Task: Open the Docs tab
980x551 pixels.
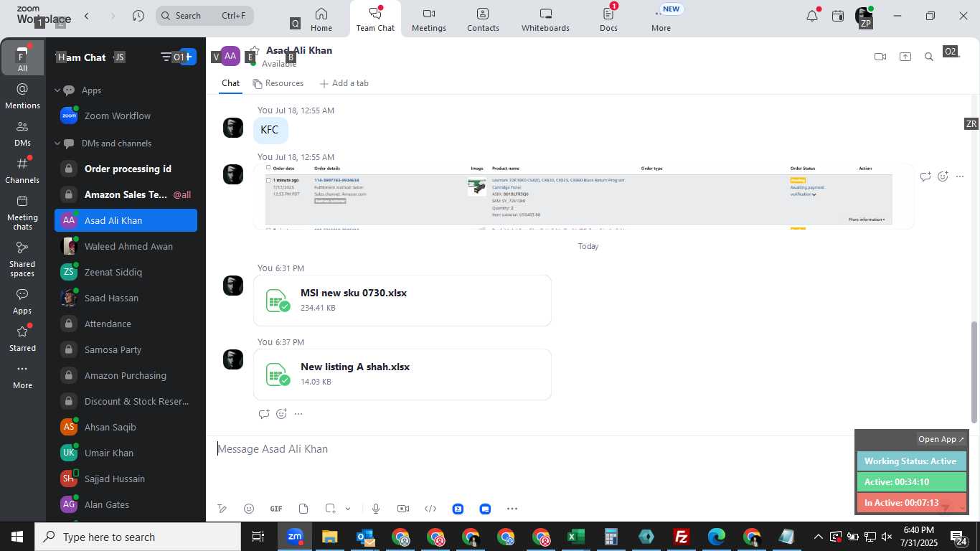Action: [x=608, y=19]
